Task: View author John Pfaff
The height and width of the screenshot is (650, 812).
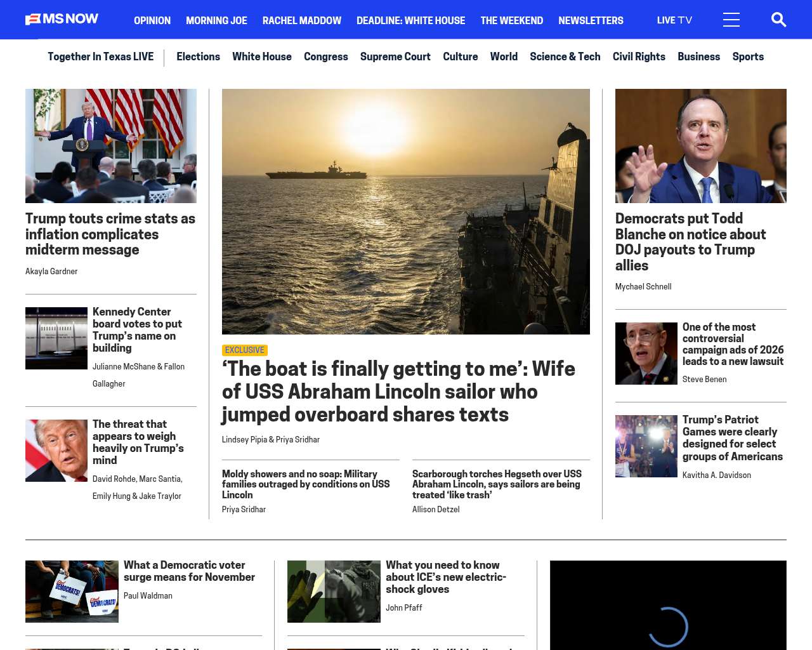Action: click(x=404, y=608)
